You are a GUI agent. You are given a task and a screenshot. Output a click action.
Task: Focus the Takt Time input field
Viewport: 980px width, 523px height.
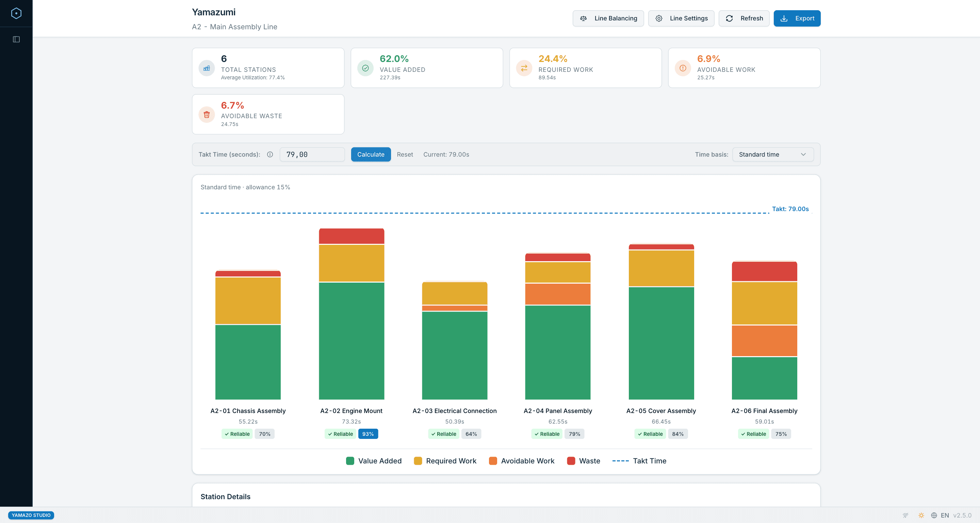312,155
